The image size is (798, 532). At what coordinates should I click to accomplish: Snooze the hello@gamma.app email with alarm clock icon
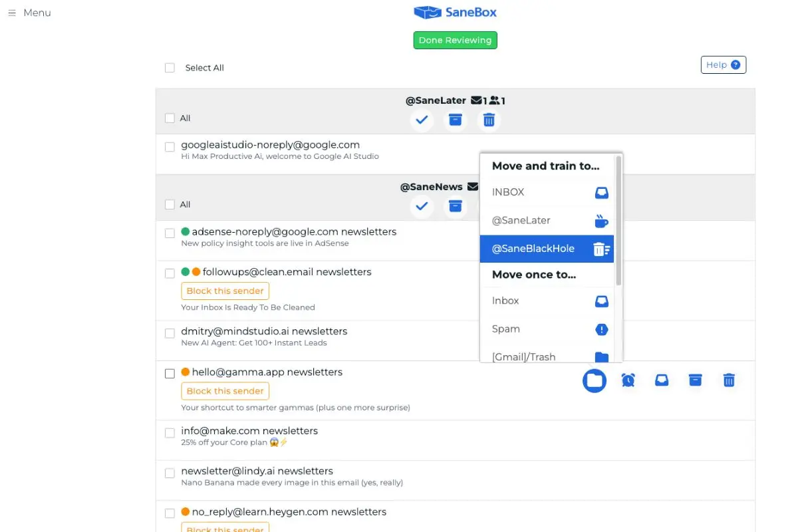coord(628,380)
